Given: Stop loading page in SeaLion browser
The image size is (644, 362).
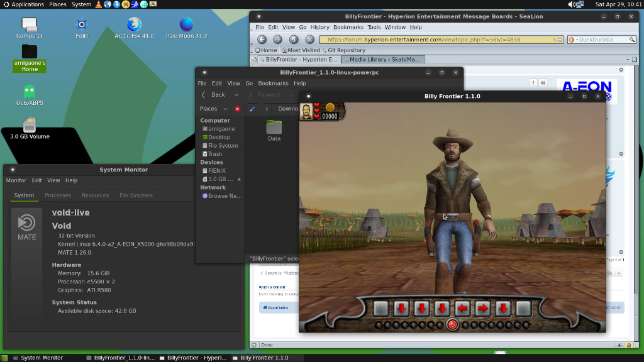Looking at the screenshot, I should (309, 40).
